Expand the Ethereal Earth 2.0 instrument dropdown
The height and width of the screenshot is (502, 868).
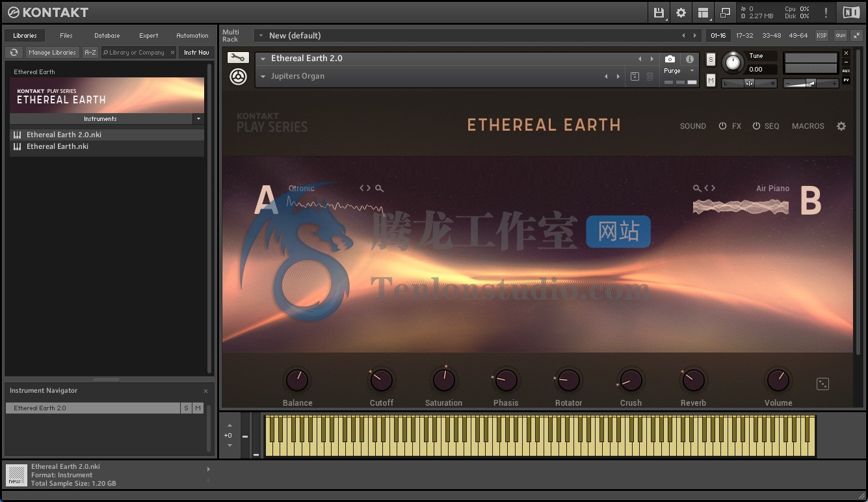[263, 59]
